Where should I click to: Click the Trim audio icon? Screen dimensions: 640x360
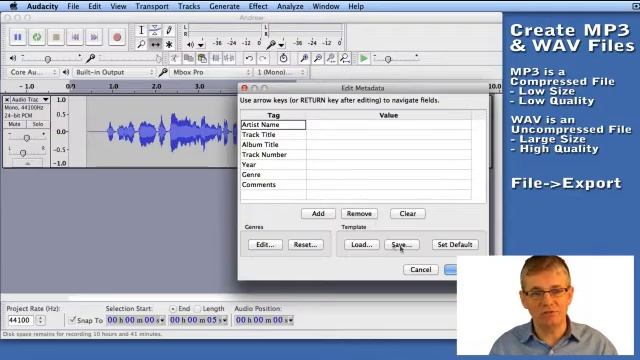click(216, 58)
